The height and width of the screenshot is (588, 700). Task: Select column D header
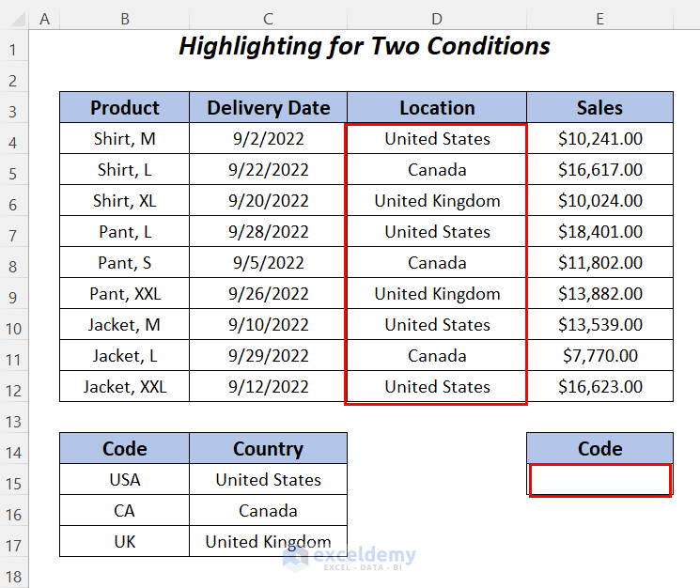[x=437, y=17]
